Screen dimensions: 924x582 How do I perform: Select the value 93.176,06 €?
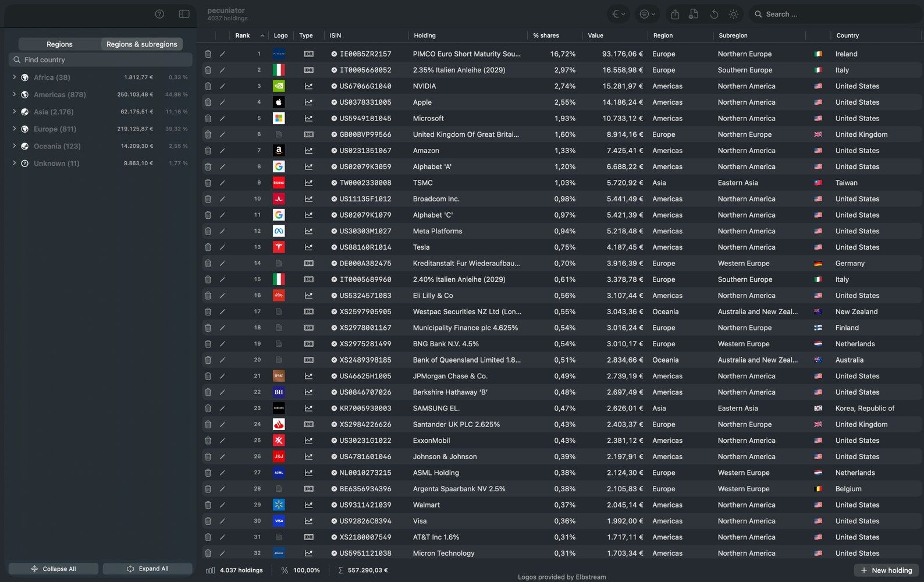click(x=622, y=54)
